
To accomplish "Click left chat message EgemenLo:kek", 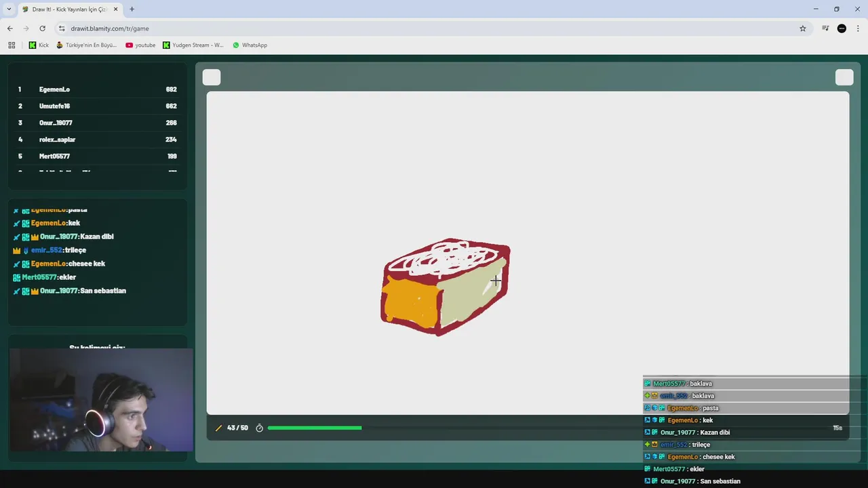I will (x=46, y=223).
